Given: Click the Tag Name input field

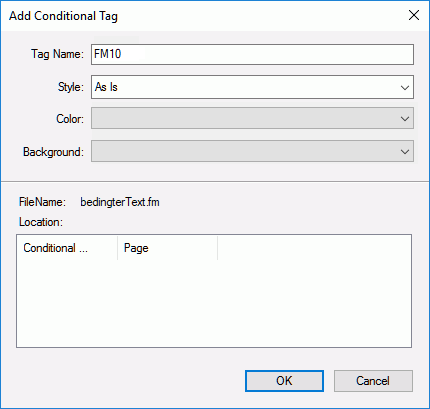Looking at the screenshot, I should [252, 54].
